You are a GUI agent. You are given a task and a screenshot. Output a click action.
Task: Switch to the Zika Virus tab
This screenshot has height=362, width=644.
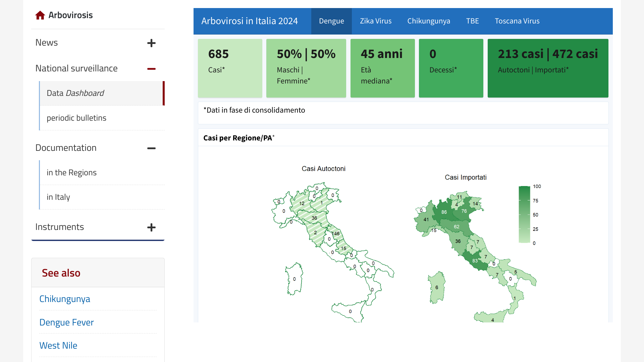[x=375, y=21]
